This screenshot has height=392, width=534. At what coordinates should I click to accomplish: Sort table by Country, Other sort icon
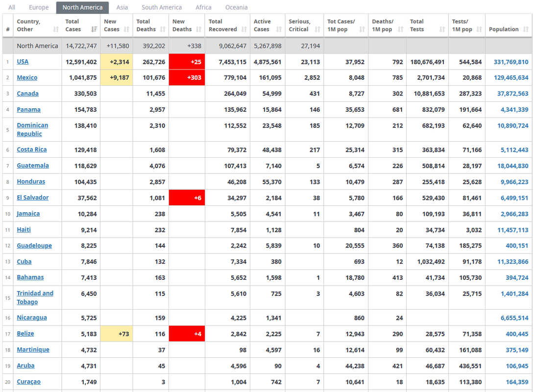56,29
